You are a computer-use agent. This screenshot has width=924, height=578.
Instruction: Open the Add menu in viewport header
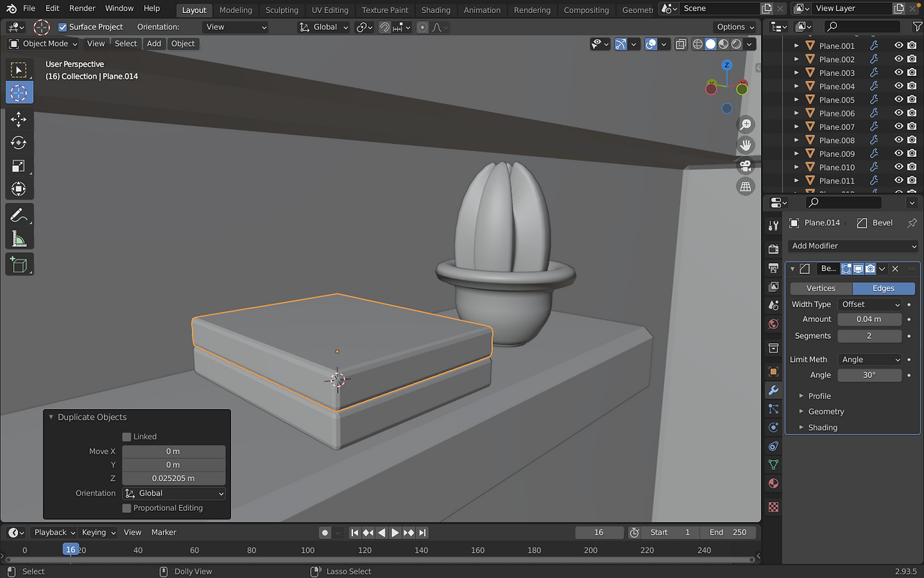[154, 43]
